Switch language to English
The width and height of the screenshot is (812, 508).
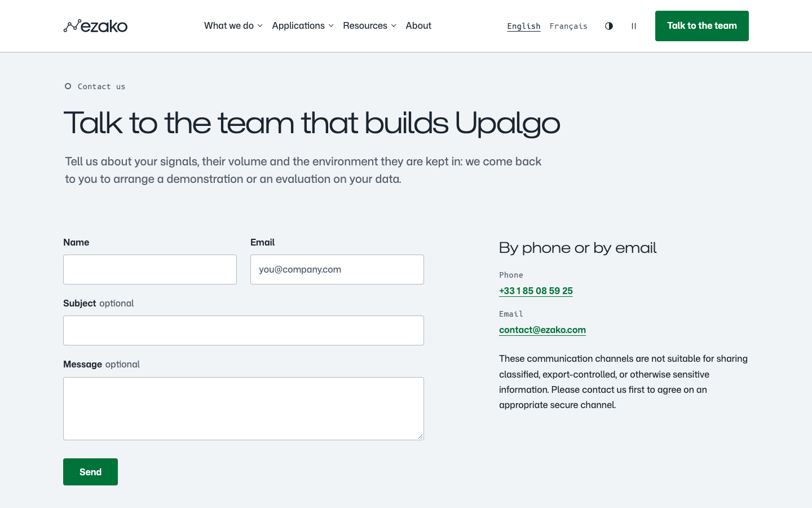pyautogui.click(x=524, y=26)
